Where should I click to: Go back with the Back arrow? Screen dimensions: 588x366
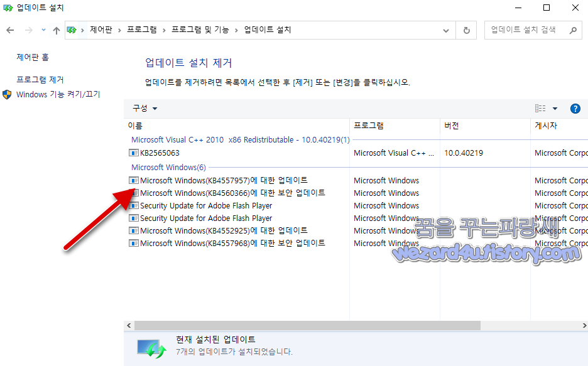[10, 30]
